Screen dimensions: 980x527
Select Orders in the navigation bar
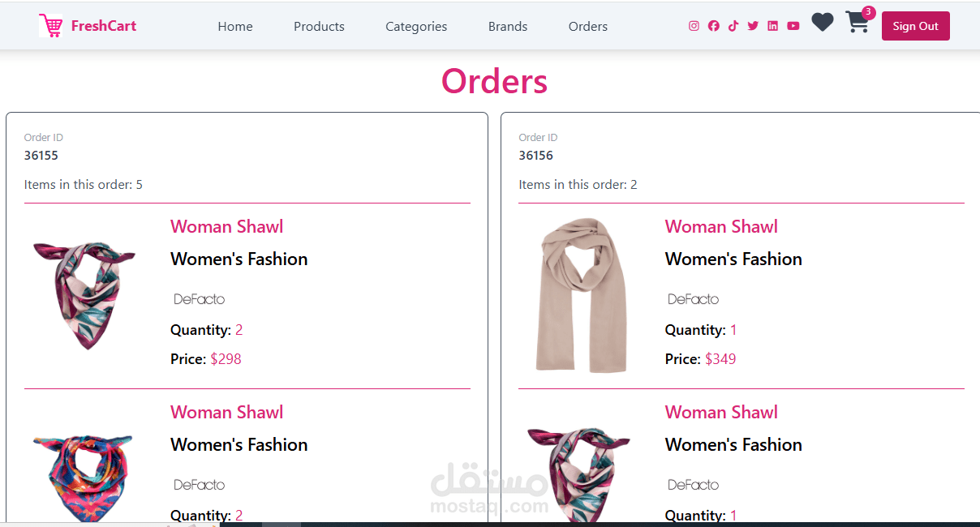tap(588, 26)
